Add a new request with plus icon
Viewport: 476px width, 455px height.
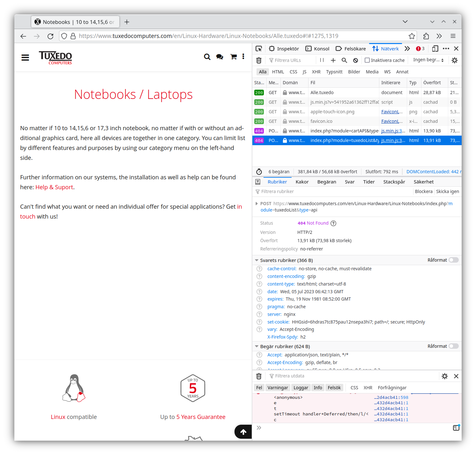tap(333, 60)
